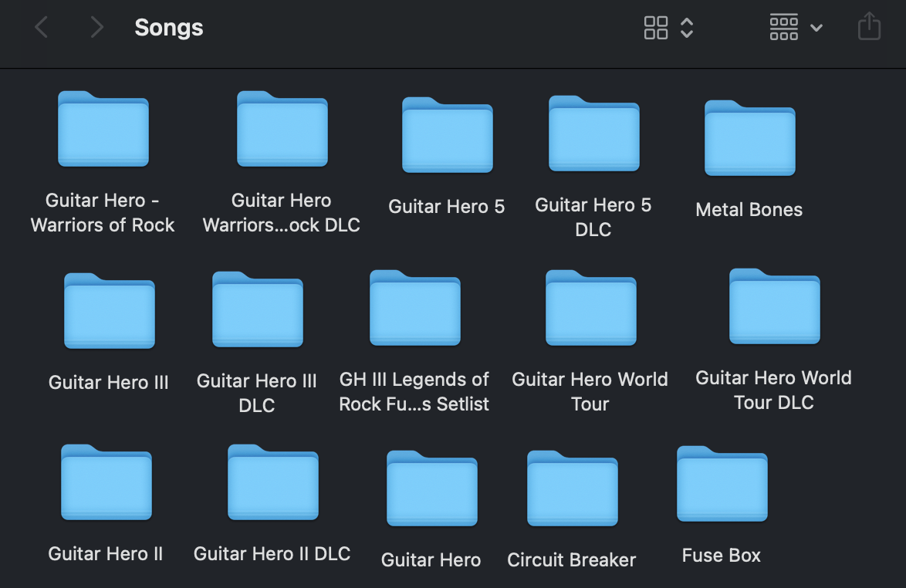Select the Guitar Hero 5 folder icon
This screenshot has width=906, height=588.
(x=448, y=135)
